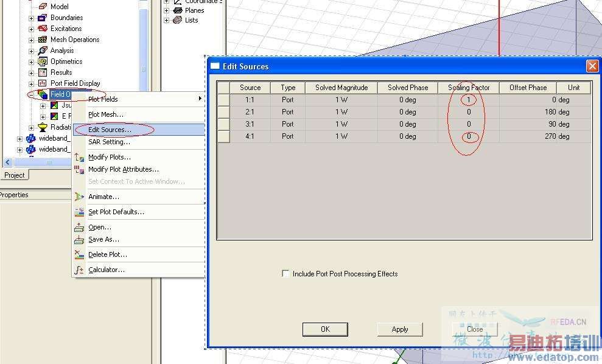Click the Offset Phase column header

[528, 88]
